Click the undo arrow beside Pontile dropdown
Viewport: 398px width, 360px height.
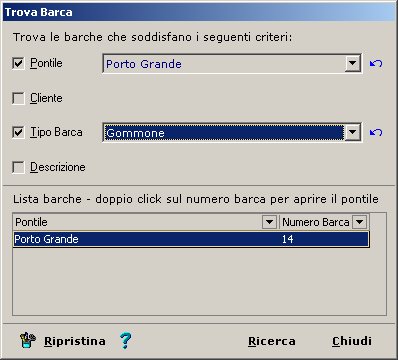pos(376,63)
